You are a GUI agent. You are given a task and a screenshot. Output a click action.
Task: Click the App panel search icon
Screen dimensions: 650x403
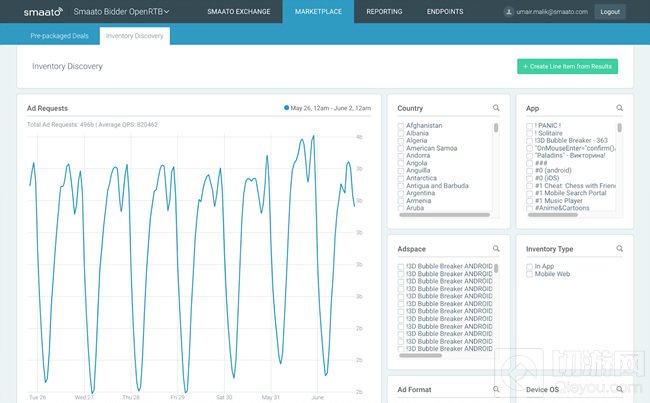click(620, 108)
